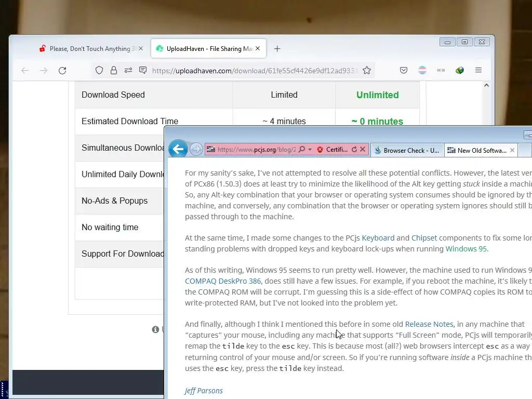Click the Download Speed row label
532x399 pixels.
pos(113,95)
